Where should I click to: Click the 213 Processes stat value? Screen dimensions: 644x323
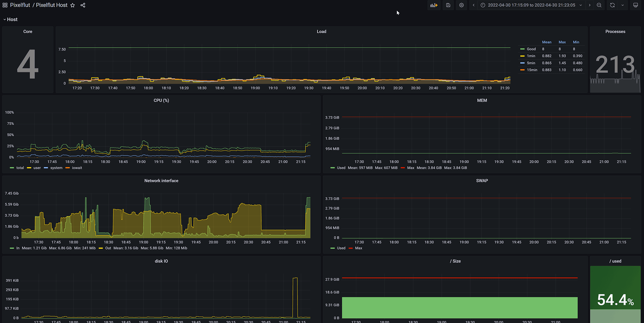[615, 64]
